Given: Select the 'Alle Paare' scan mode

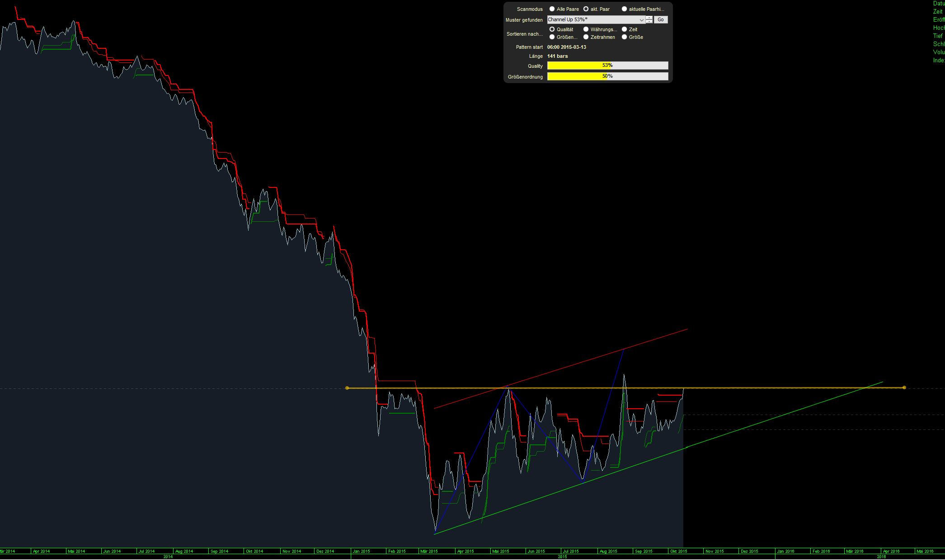Looking at the screenshot, I should [552, 9].
